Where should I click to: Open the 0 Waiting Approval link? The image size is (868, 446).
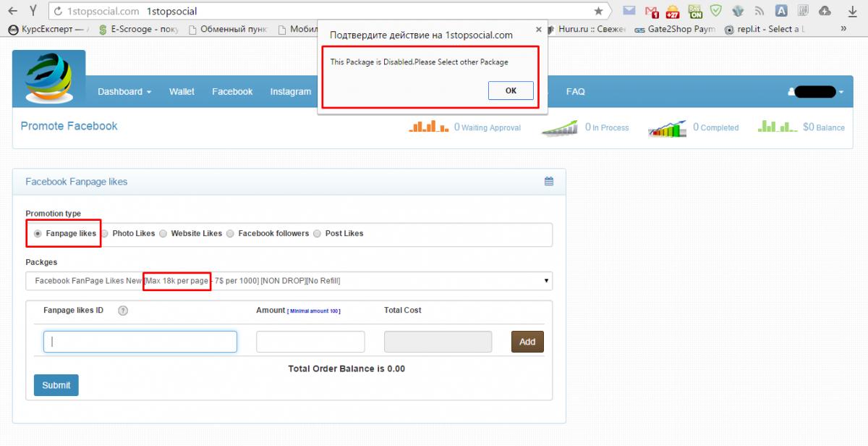(488, 127)
